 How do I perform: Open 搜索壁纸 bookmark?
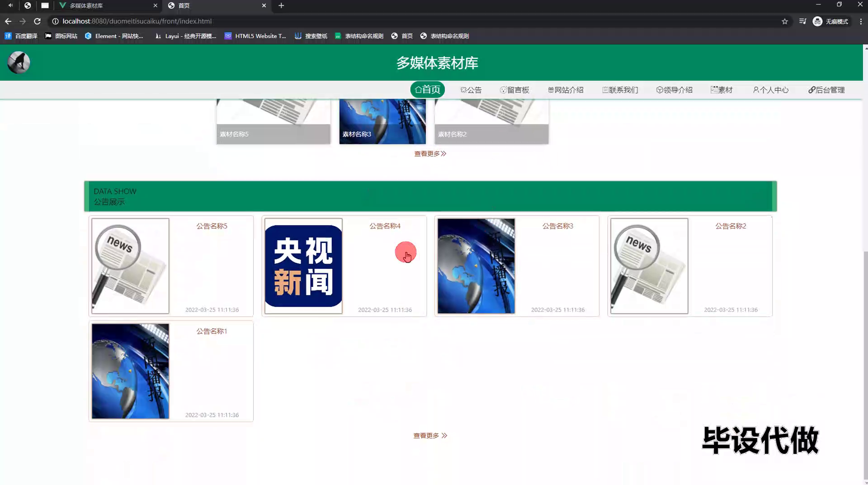coord(311,36)
